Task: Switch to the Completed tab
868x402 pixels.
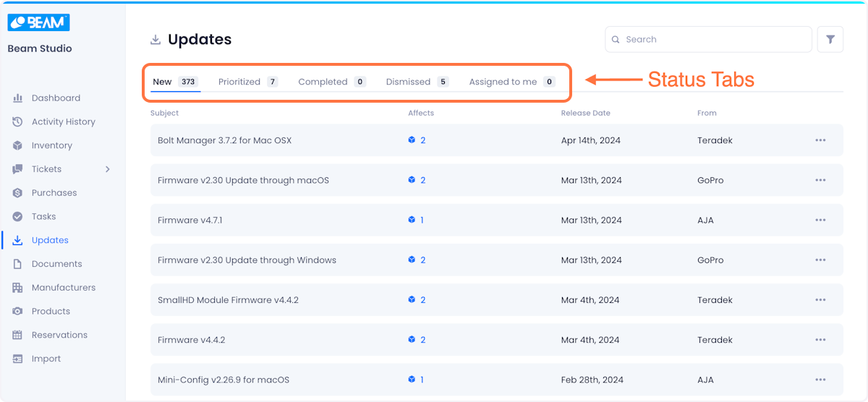Action: 332,82
